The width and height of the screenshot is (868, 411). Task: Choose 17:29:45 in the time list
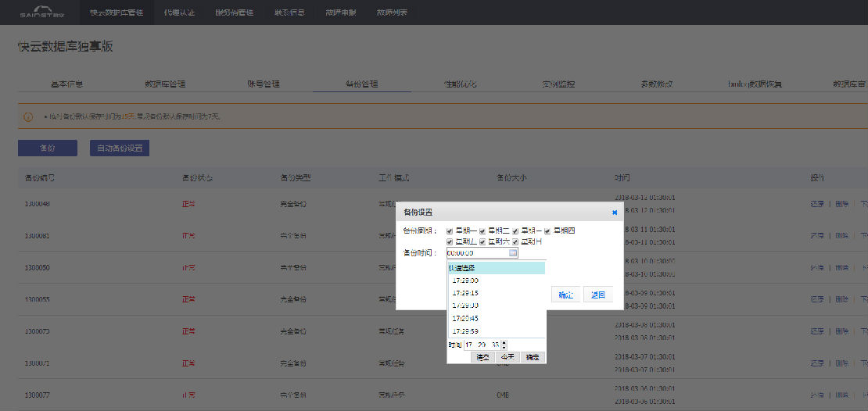[465, 318]
